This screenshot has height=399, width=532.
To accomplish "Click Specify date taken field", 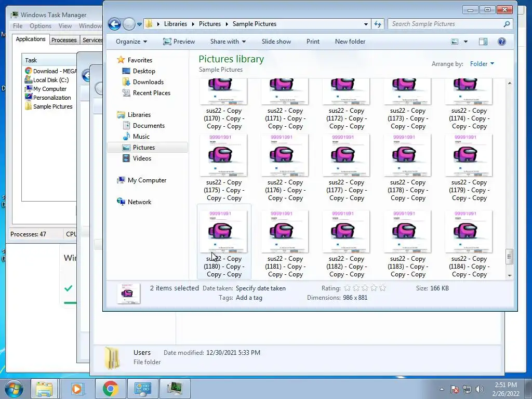I will [x=261, y=288].
